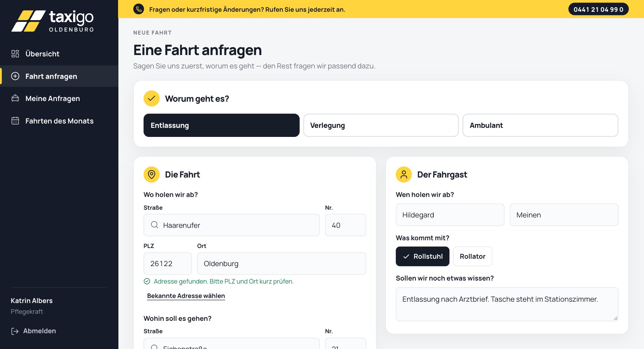The image size is (644, 349).
Task: Click the Katrin Albers user name
Action: (32, 301)
